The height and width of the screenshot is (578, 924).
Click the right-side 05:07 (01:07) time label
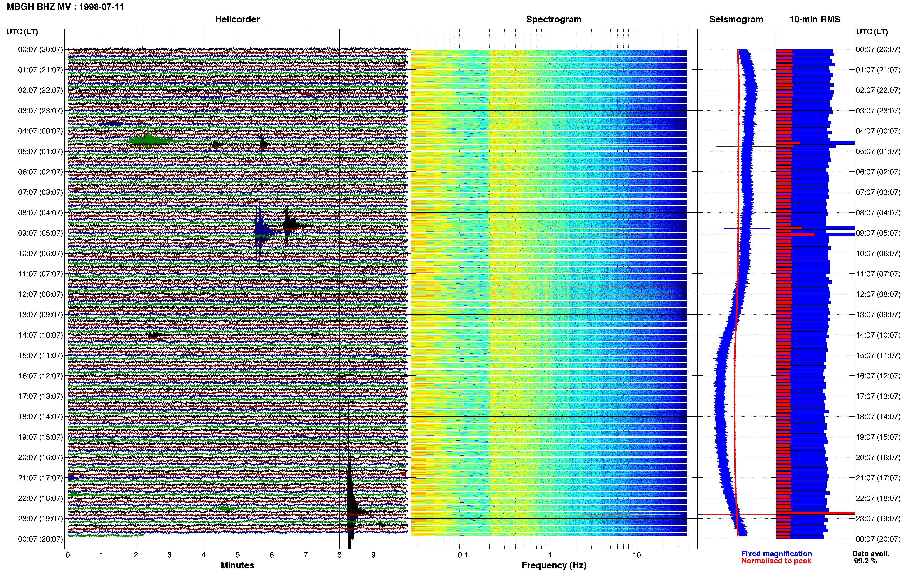pos(878,151)
